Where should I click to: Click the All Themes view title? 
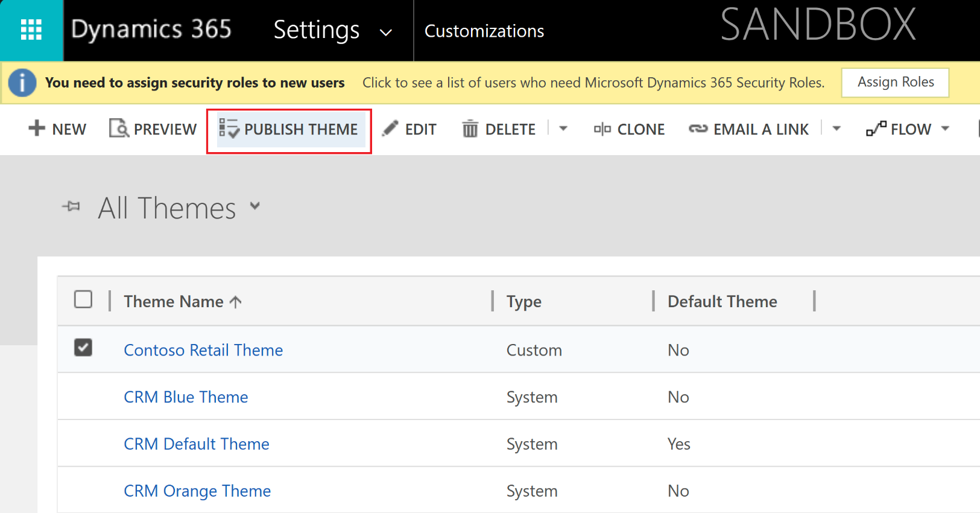(167, 208)
